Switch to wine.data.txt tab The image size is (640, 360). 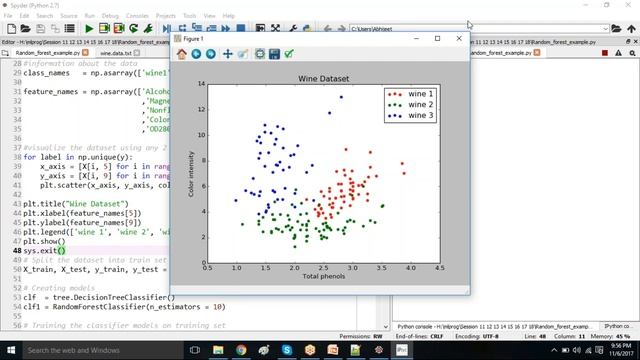[x=116, y=53]
